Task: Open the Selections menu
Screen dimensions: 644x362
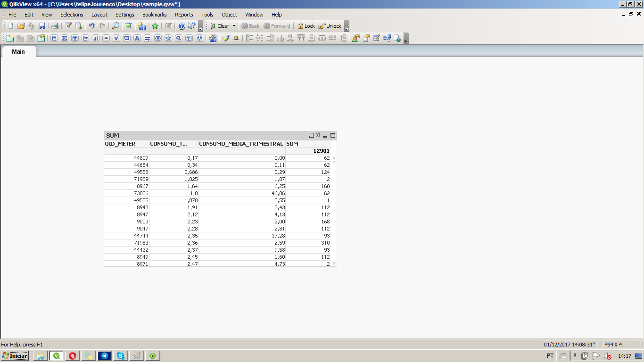Action: (x=72, y=15)
